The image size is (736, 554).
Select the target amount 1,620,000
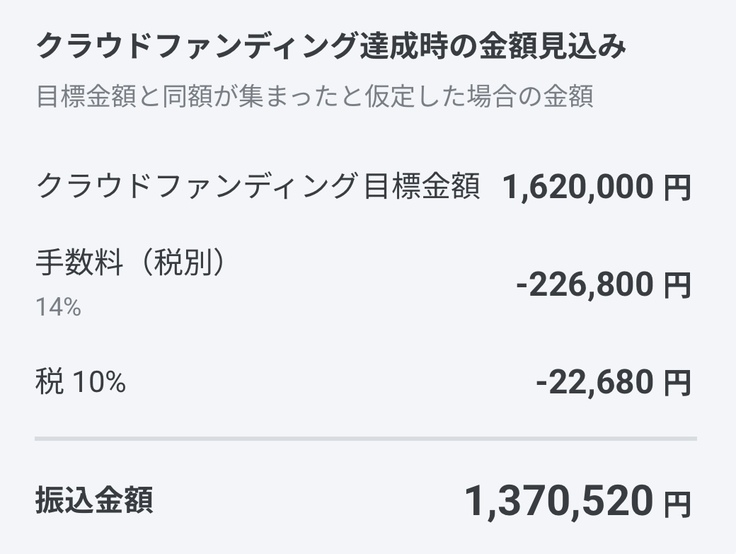579,186
